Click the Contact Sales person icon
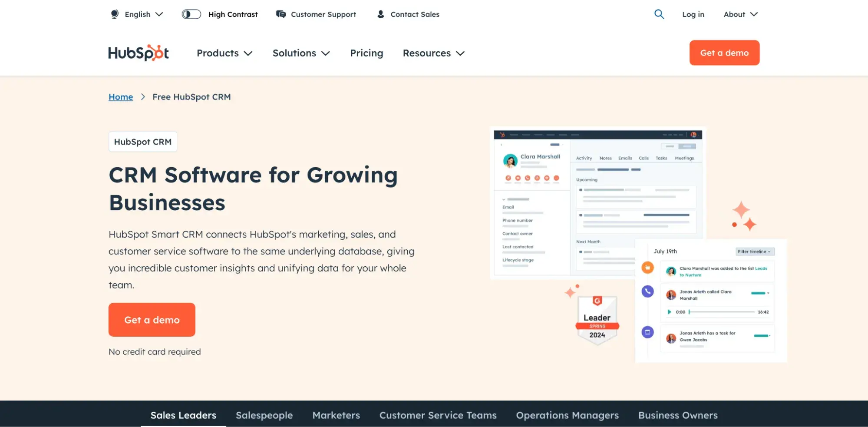The height and width of the screenshot is (427, 868). pyautogui.click(x=381, y=14)
